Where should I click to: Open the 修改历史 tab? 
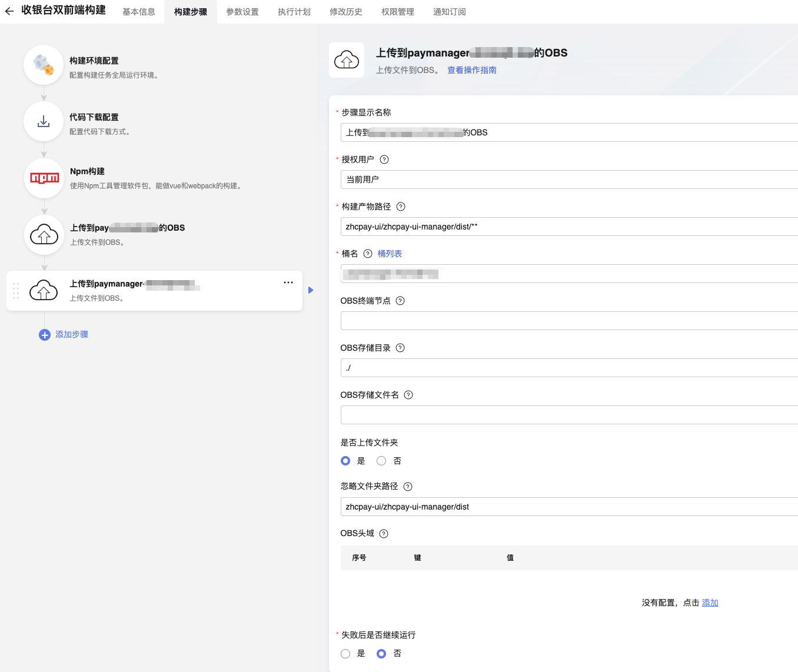(346, 12)
